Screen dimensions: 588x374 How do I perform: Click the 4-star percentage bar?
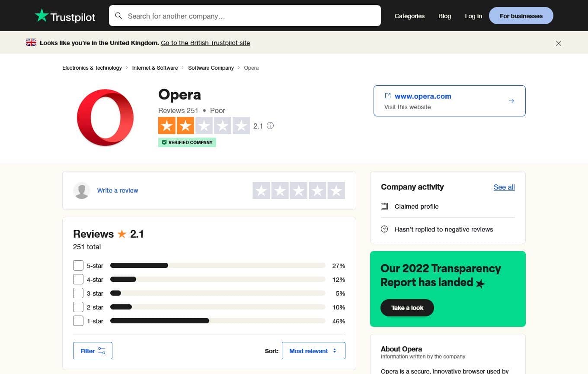tap(218, 279)
